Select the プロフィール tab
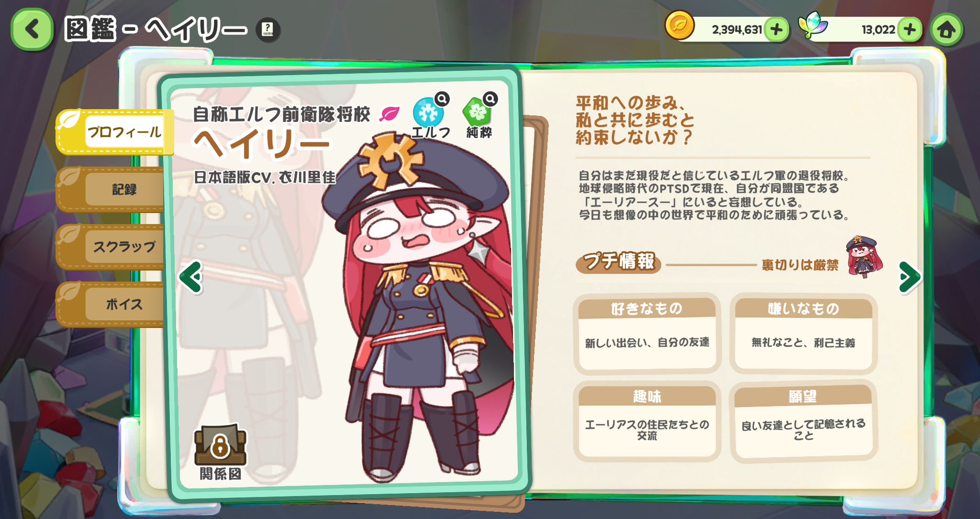This screenshot has width=980, height=519. pyautogui.click(x=115, y=132)
